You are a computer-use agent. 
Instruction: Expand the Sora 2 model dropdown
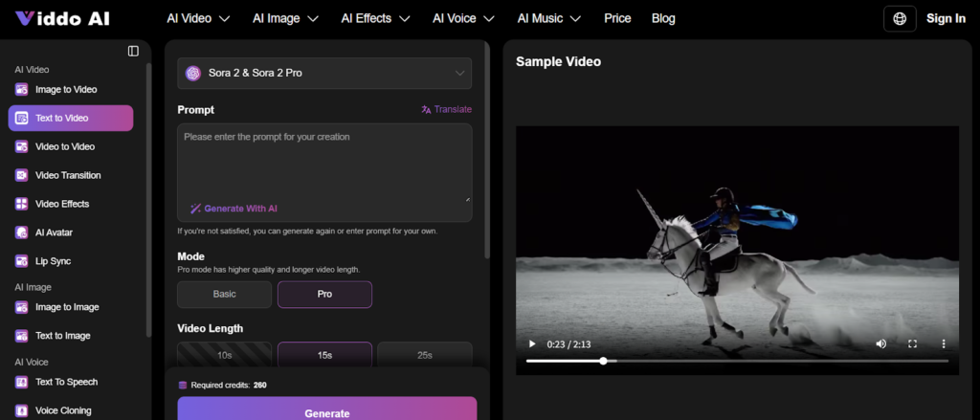(x=324, y=73)
